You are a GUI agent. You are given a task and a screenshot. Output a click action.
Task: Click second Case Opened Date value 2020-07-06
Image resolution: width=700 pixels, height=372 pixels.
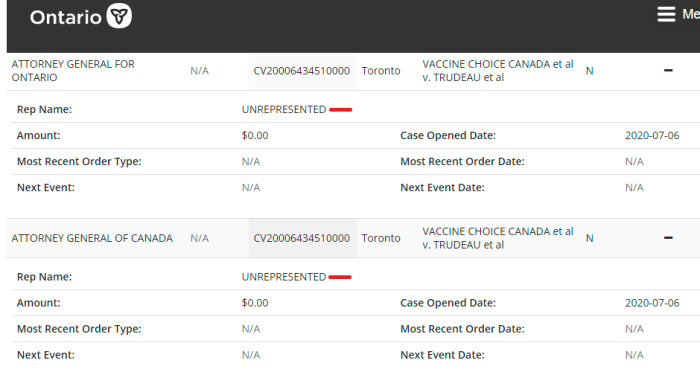tap(652, 303)
